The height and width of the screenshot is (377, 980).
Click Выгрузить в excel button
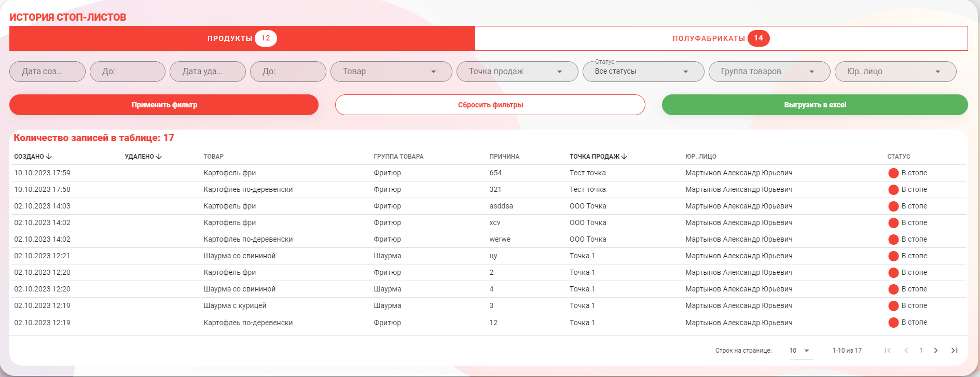coord(815,105)
